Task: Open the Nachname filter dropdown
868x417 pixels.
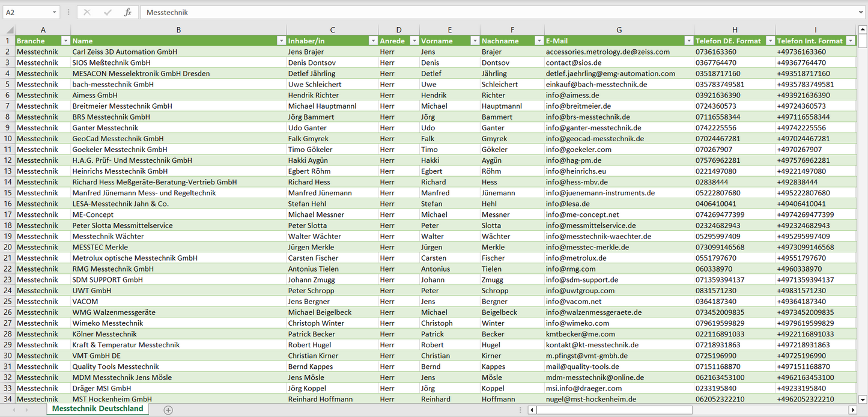Action: pyautogui.click(x=538, y=41)
